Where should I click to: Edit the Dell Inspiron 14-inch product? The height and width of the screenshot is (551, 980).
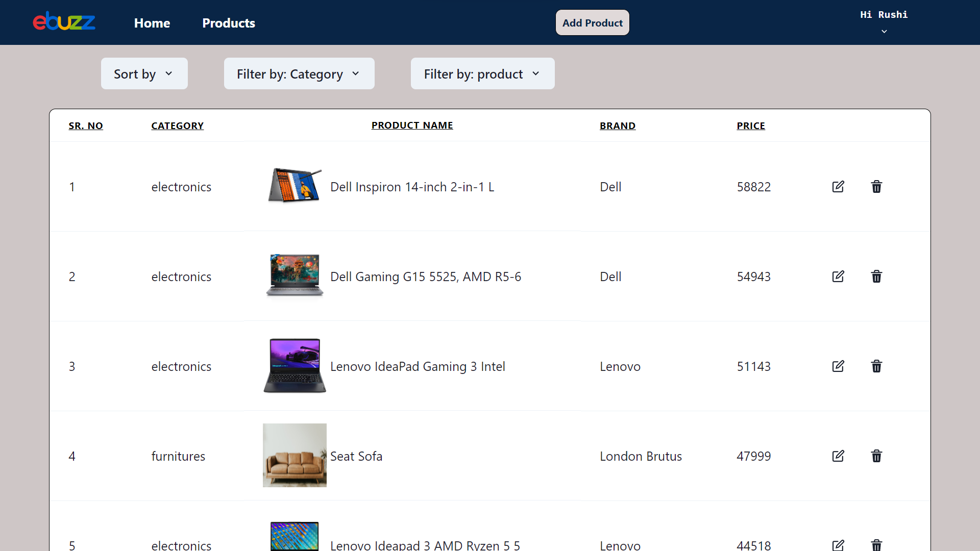(838, 187)
